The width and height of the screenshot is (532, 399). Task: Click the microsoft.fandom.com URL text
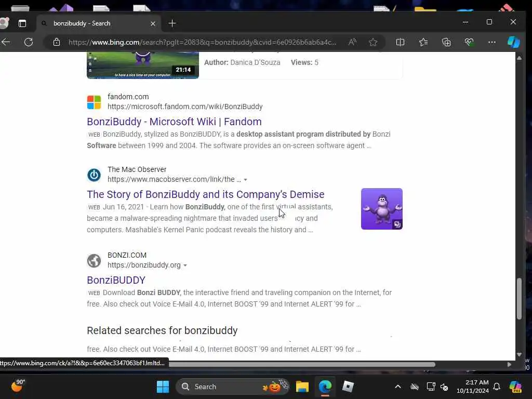point(185,107)
